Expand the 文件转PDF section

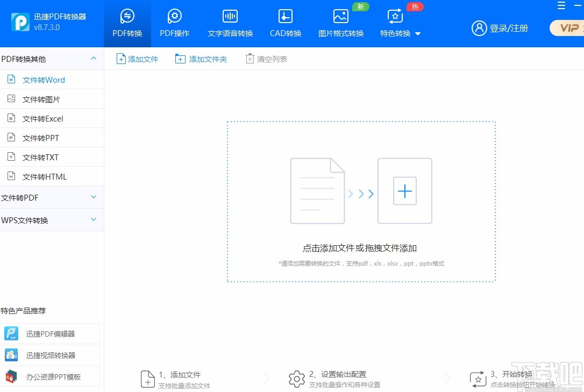(x=93, y=197)
